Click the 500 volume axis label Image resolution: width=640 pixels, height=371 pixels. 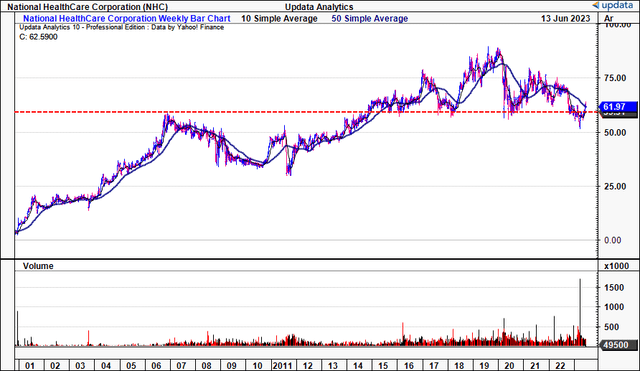tap(611, 327)
